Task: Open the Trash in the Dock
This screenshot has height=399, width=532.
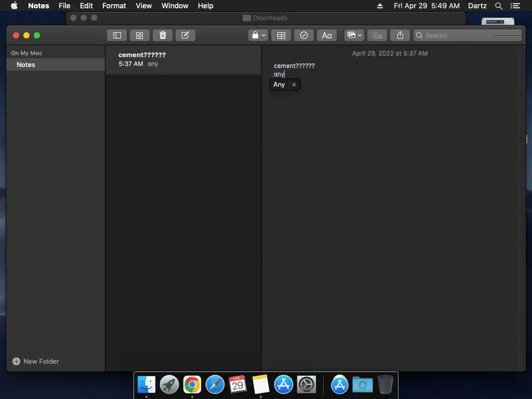Action: pyautogui.click(x=385, y=385)
